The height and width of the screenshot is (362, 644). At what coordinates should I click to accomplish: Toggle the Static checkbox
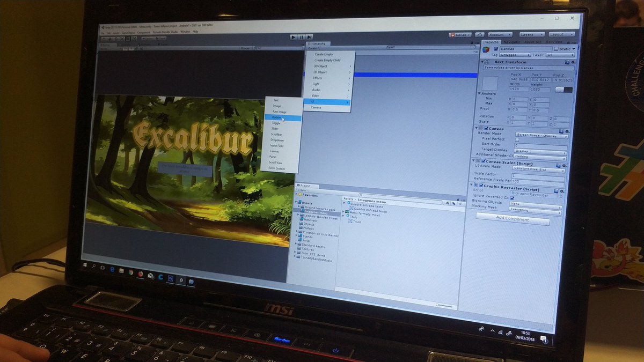pos(556,49)
